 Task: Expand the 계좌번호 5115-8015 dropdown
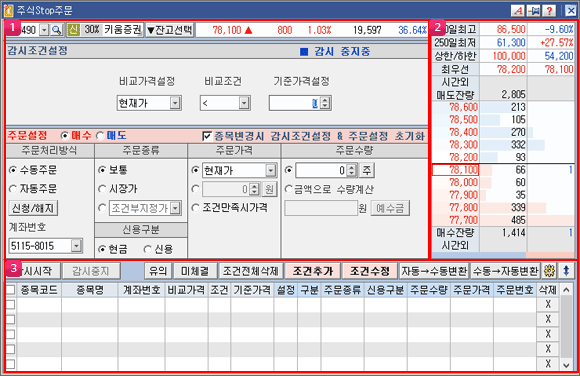click(76, 246)
